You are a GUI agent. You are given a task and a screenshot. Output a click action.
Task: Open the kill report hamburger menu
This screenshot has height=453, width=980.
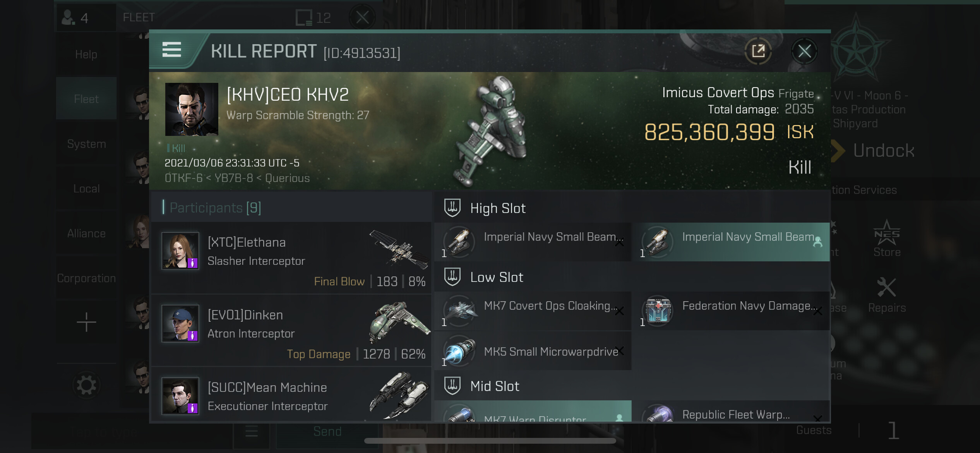click(x=171, y=50)
